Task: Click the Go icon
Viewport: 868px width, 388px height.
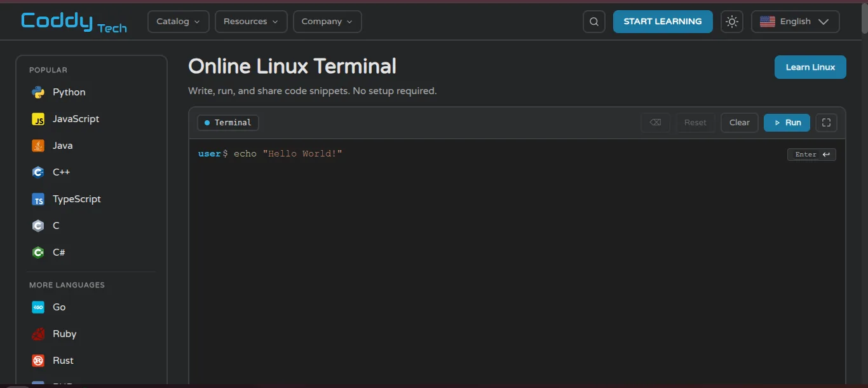Action: 38,307
